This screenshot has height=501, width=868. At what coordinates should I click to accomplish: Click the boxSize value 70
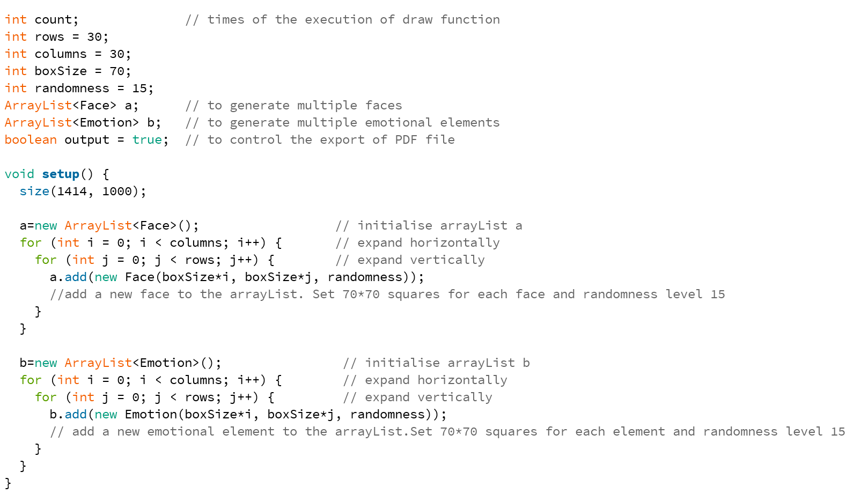pos(117,71)
